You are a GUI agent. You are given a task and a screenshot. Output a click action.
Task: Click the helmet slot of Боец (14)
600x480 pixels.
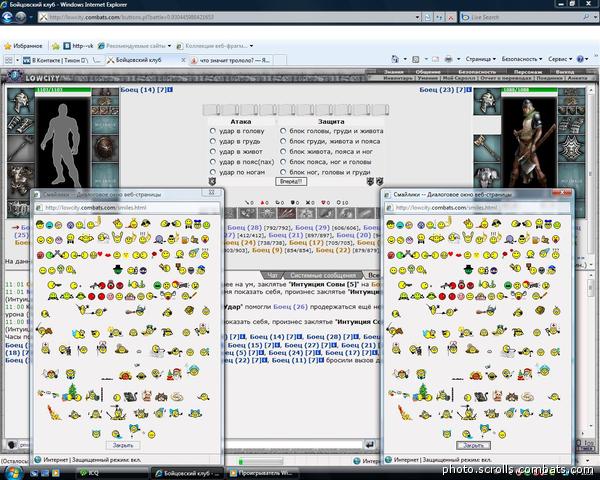click(x=21, y=101)
